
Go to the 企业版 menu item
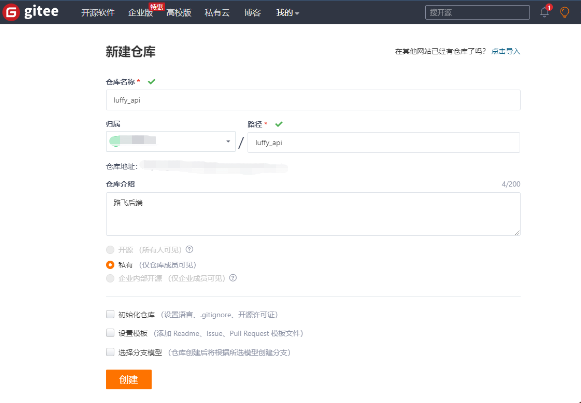pyautogui.click(x=140, y=13)
